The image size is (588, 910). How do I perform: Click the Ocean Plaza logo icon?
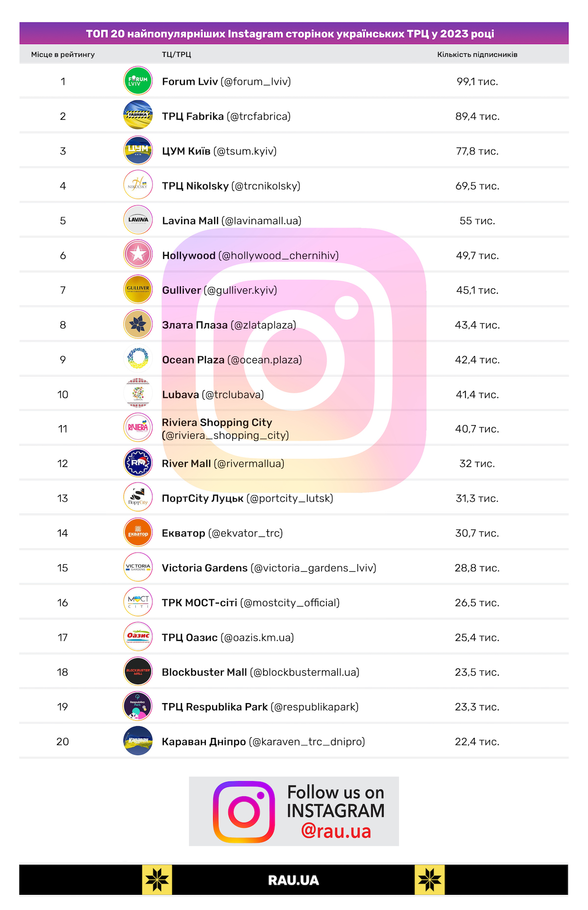pos(138,359)
